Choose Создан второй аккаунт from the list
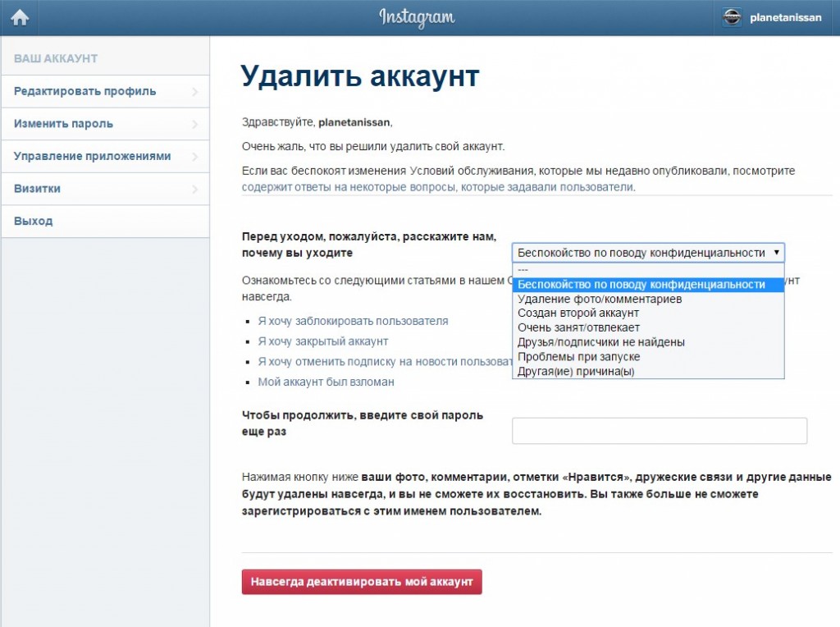The image size is (840, 627). point(648,313)
